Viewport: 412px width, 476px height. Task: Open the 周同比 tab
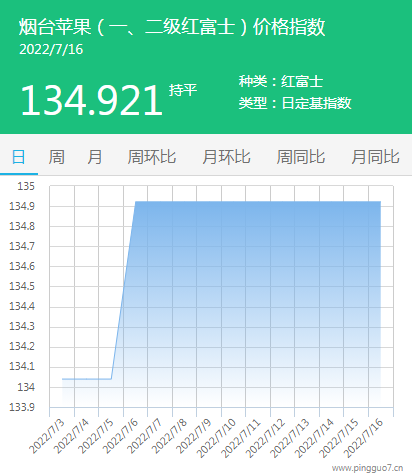[x=301, y=157]
